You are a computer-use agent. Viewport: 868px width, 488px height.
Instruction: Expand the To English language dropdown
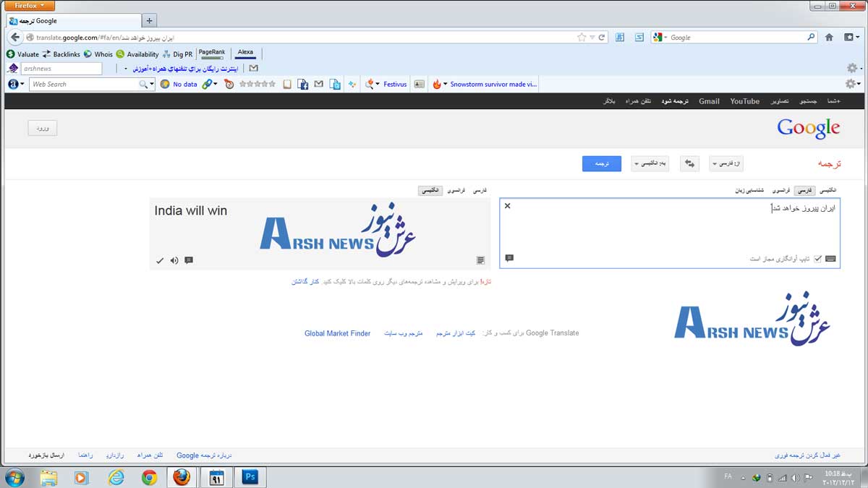(649, 164)
